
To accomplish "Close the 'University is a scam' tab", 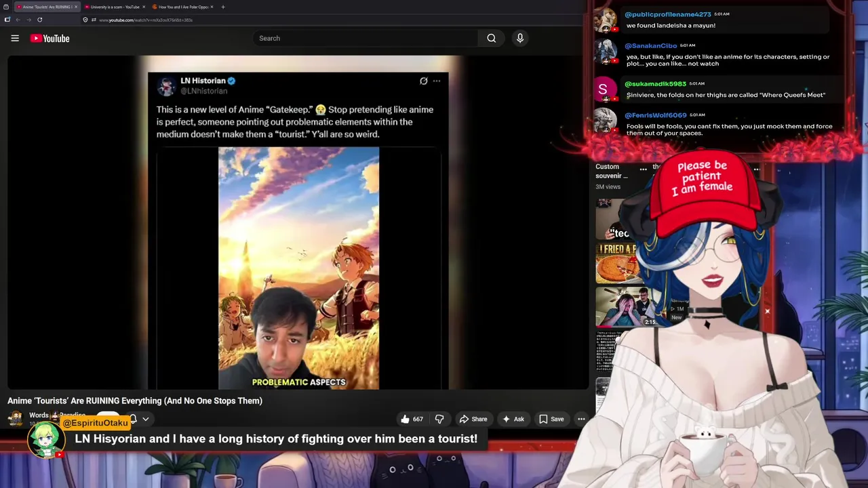I will click(x=144, y=7).
